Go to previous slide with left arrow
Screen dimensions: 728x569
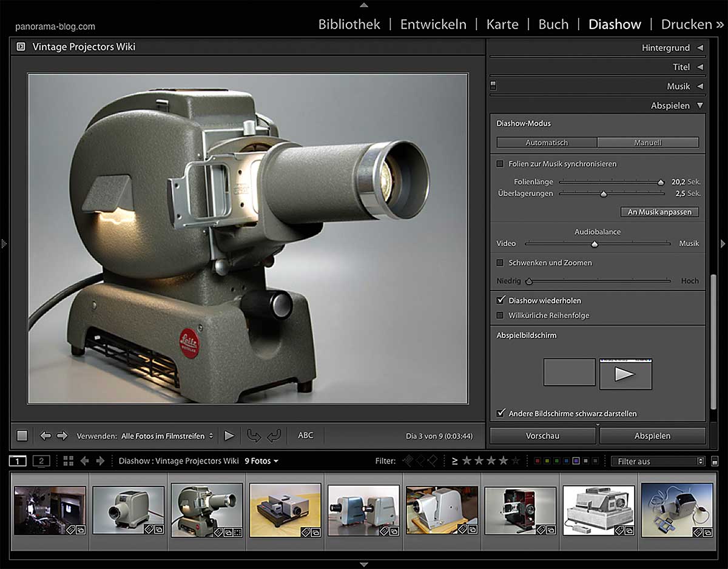45,436
